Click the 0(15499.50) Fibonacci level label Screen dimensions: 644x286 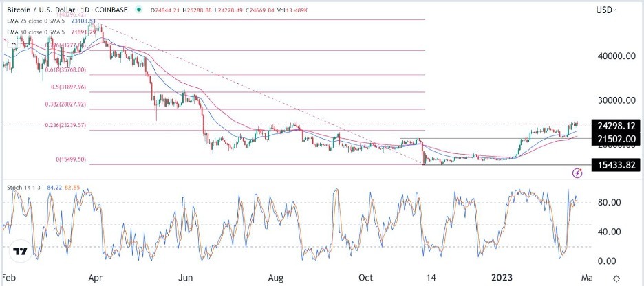[x=71, y=159]
